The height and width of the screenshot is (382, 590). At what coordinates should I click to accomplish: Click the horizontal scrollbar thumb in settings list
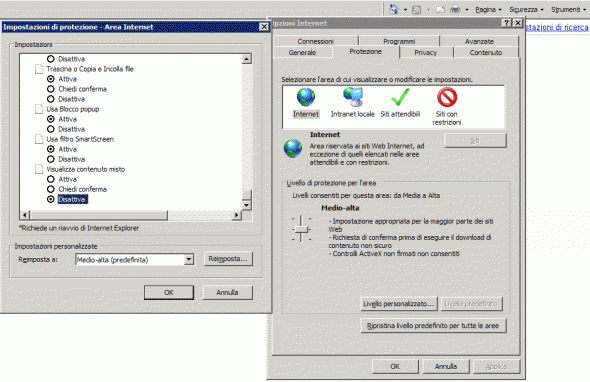point(99,215)
